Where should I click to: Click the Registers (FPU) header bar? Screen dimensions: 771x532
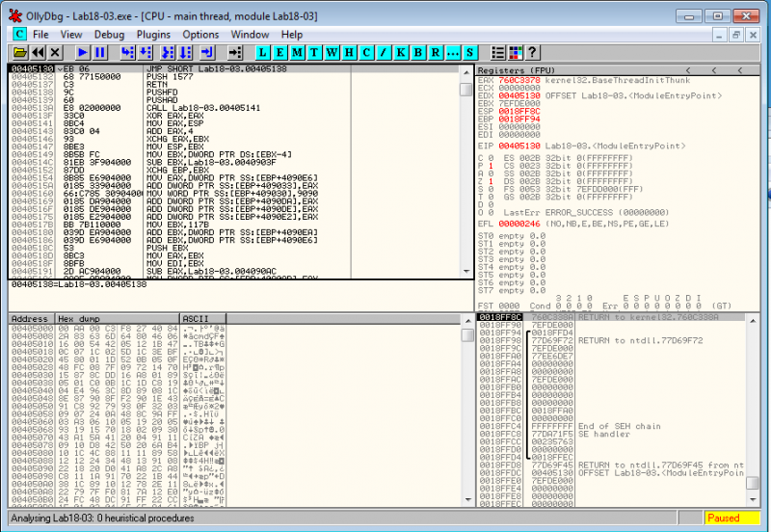pyautogui.click(x=618, y=70)
